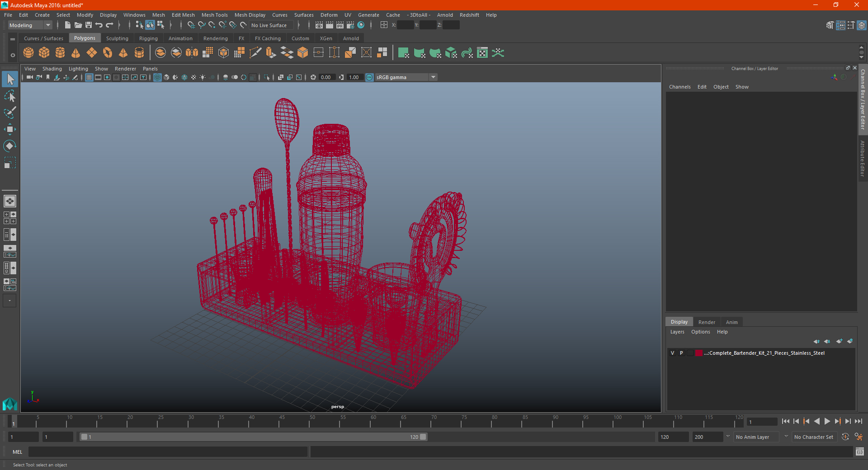Create a polygon pipe from the shelf
Viewport: 868px width, 470px height.
(x=139, y=53)
